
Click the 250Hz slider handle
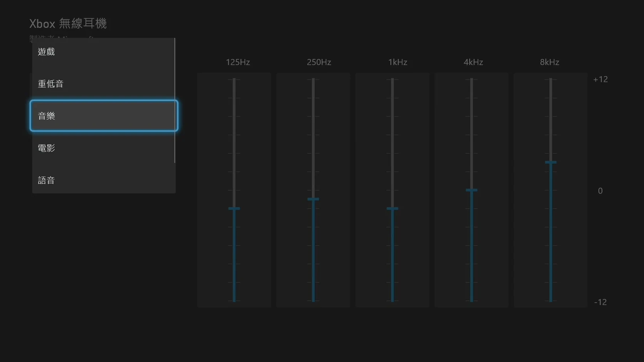(x=313, y=199)
